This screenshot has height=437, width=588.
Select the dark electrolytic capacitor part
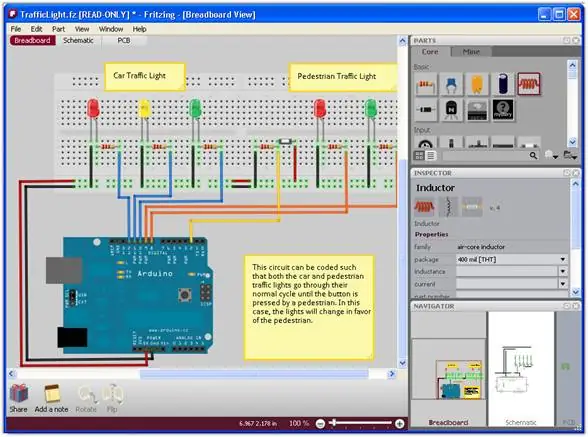pos(502,84)
